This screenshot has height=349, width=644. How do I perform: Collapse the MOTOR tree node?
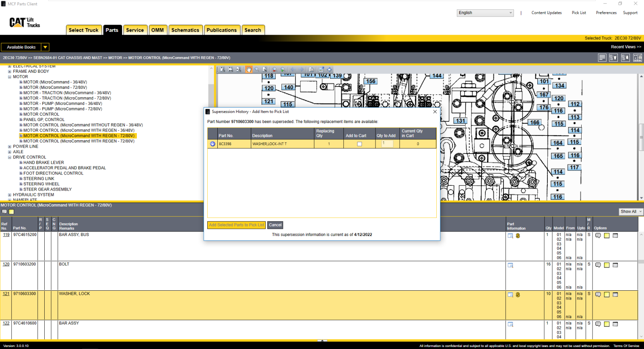[10, 77]
